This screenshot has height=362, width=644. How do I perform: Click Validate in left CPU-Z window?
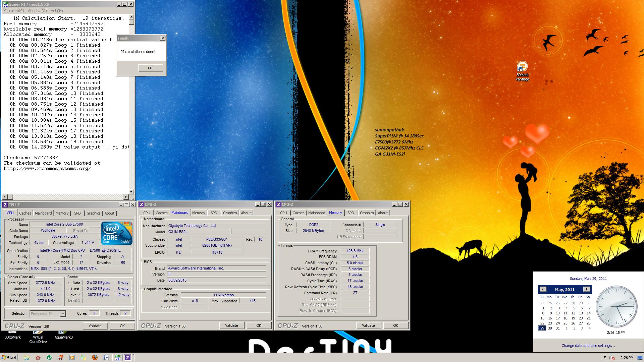coord(95,326)
